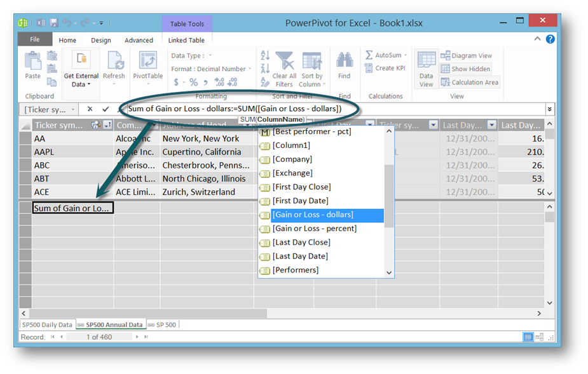Apply currency dollar format

[x=176, y=82]
